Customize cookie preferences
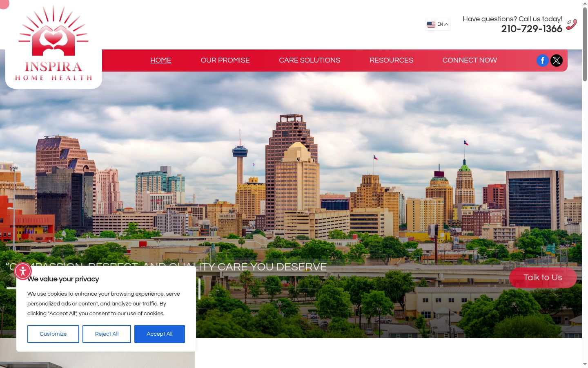Screen dimensions: 588x368 pyautogui.click(x=53, y=334)
